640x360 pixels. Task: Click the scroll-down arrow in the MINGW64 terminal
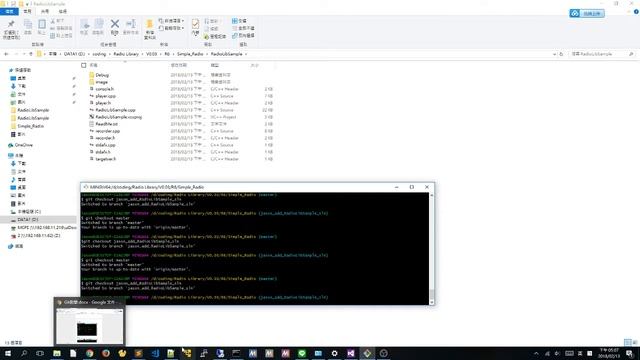(x=432, y=302)
